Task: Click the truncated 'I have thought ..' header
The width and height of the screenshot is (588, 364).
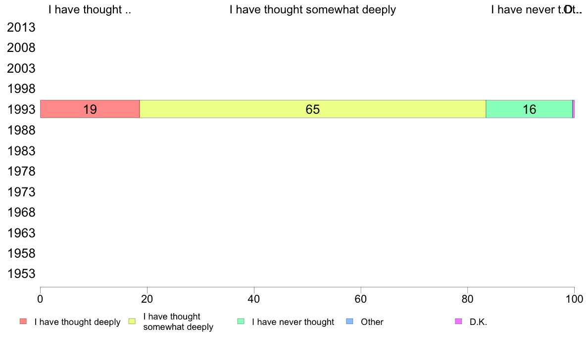Action: click(x=90, y=10)
